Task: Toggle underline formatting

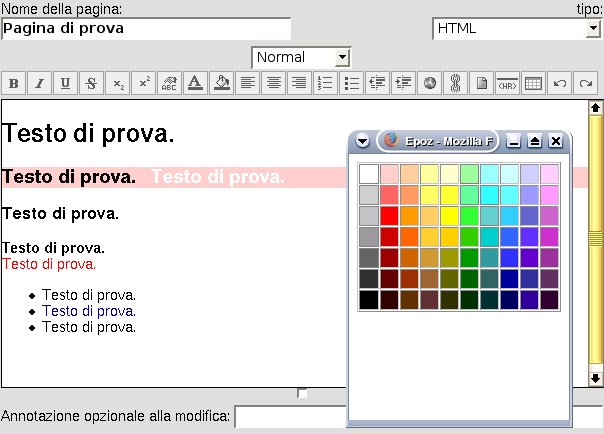Action: [65, 83]
